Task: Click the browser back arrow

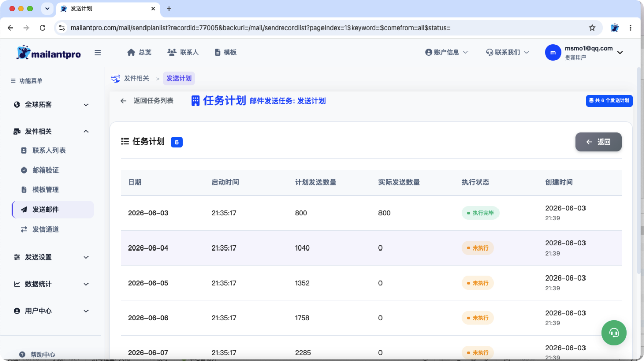Action: [x=10, y=28]
